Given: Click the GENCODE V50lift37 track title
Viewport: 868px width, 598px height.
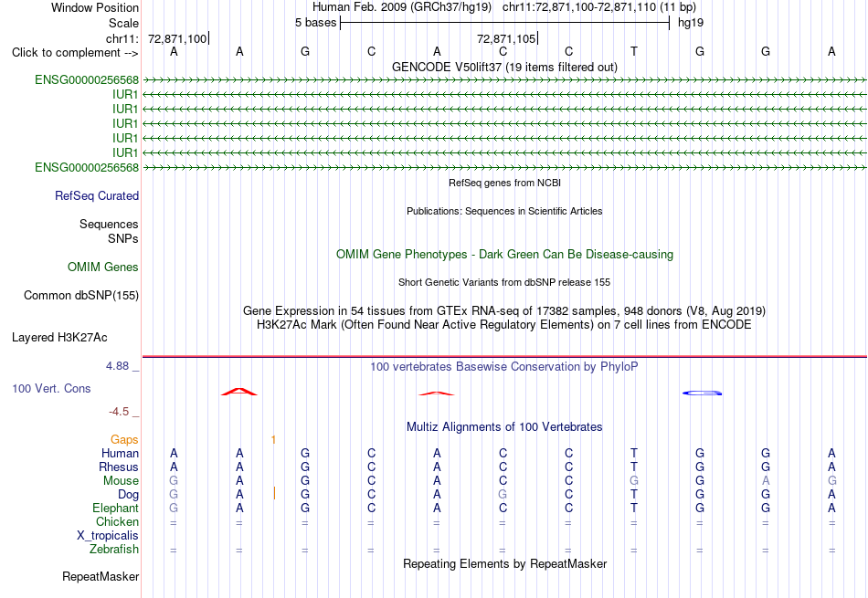Looking at the screenshot, I should 504,67.
